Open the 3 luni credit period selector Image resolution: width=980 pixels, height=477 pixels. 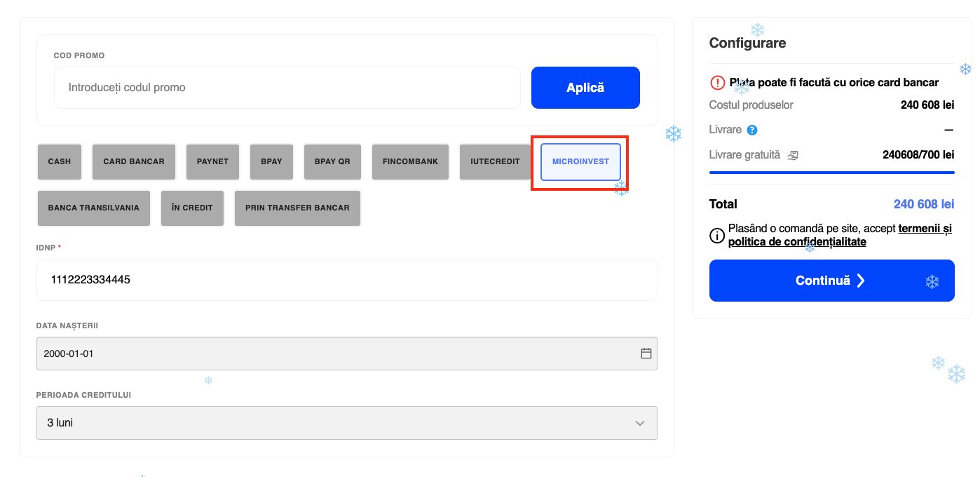tap(346, 423)
